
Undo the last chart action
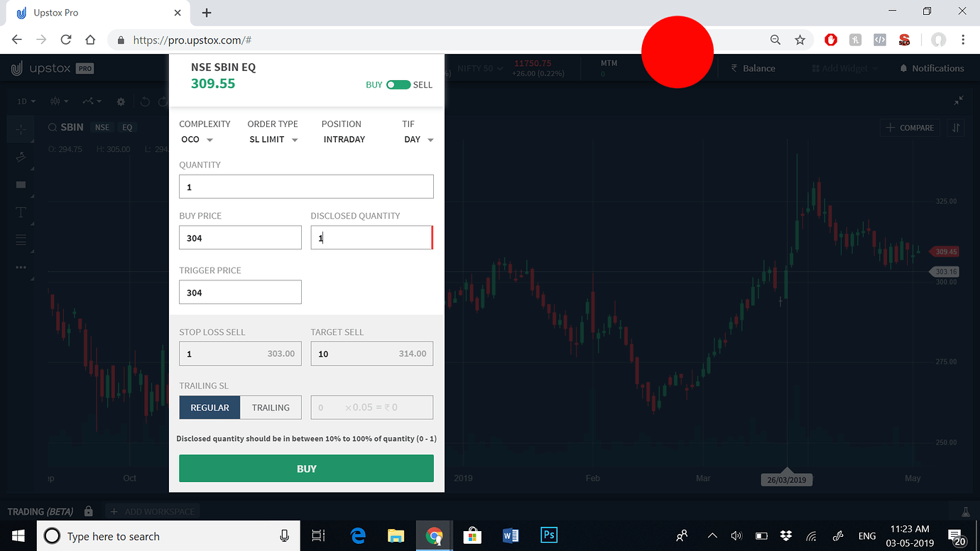coord(145,102)
